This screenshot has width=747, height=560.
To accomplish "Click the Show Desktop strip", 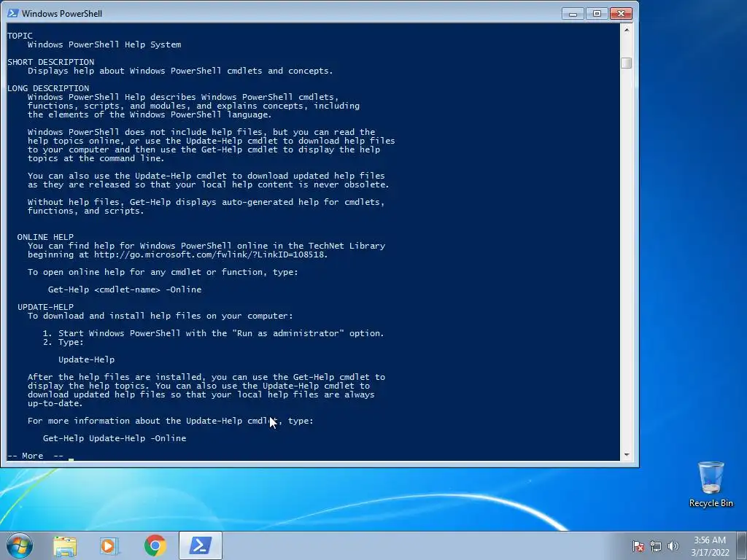I will click(742, 545).
